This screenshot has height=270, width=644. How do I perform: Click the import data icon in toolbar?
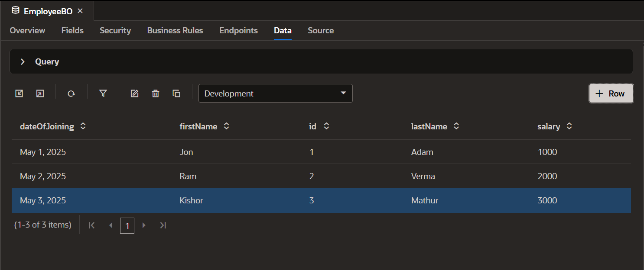[x=19, y=93]
